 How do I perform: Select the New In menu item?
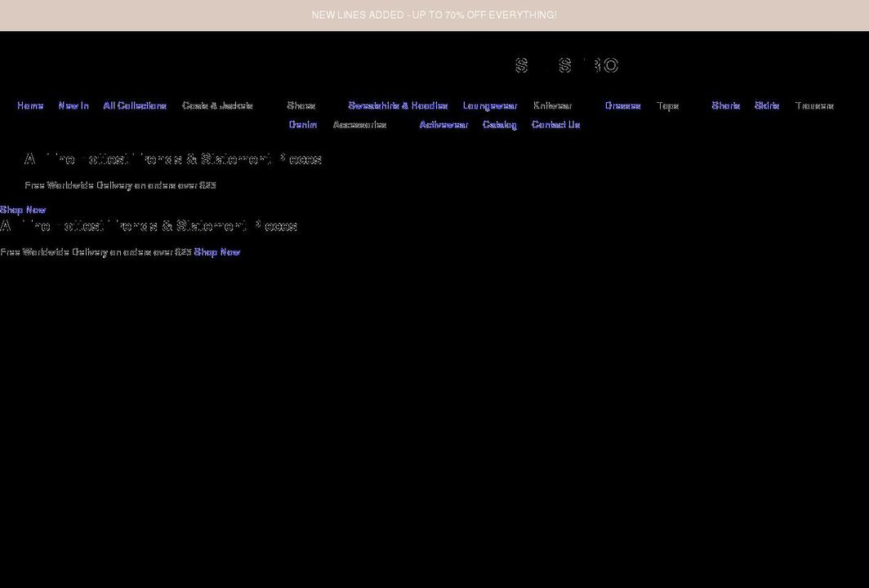click(x=74, y=105)
